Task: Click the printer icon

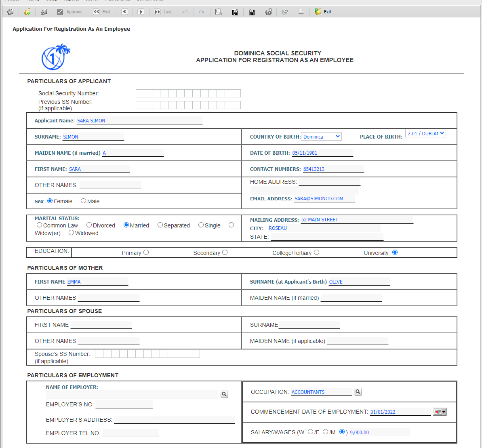Action: click(x=301, y=12)
